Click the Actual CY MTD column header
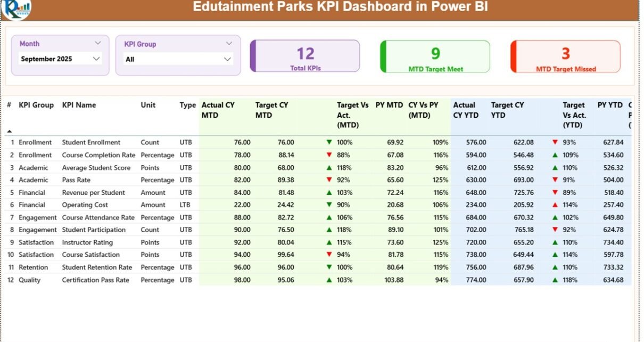 [x=218, y=110]
